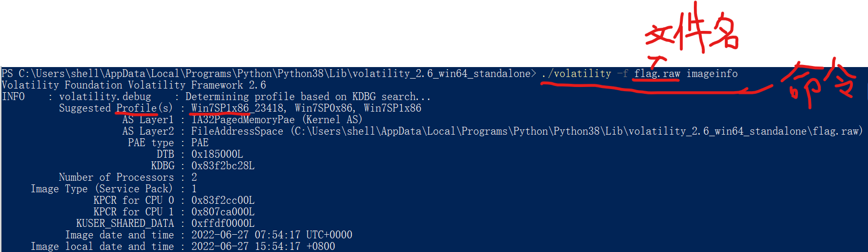868x252 pixels.
Task: Click the KPCR for CPU 1 address
Action: pos(223,212)
